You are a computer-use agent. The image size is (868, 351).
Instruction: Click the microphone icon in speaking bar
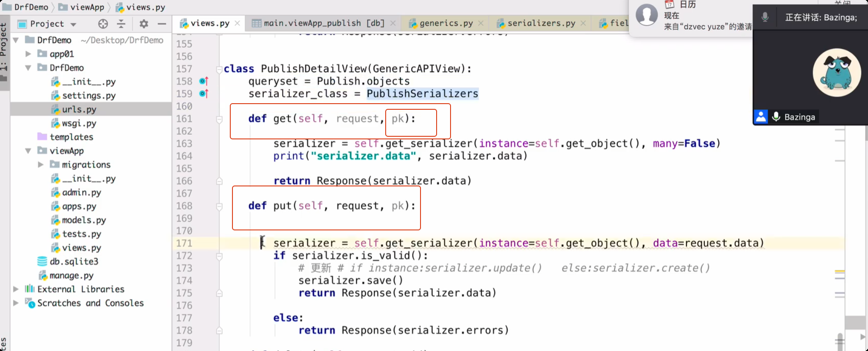[765, 17]
